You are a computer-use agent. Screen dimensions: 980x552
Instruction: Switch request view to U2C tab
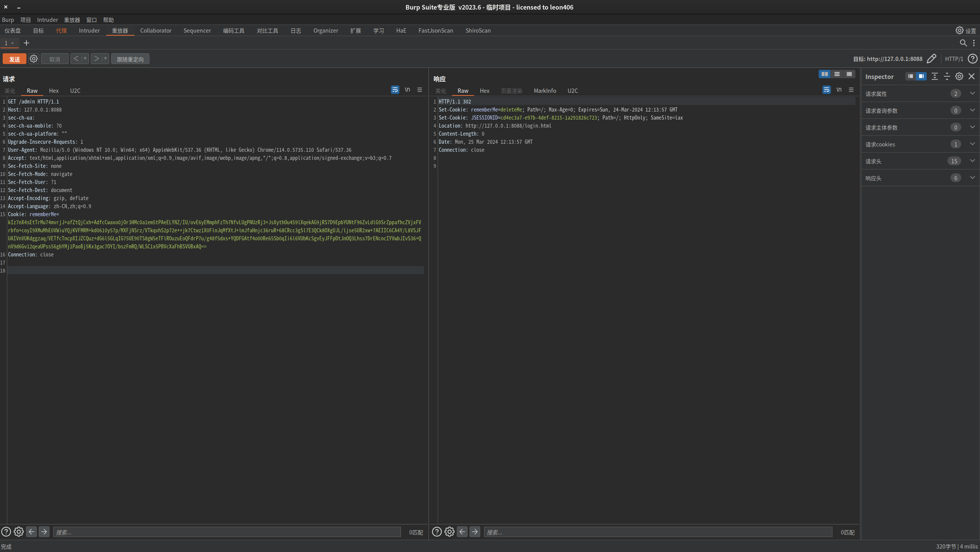click(x=75, y=91)
